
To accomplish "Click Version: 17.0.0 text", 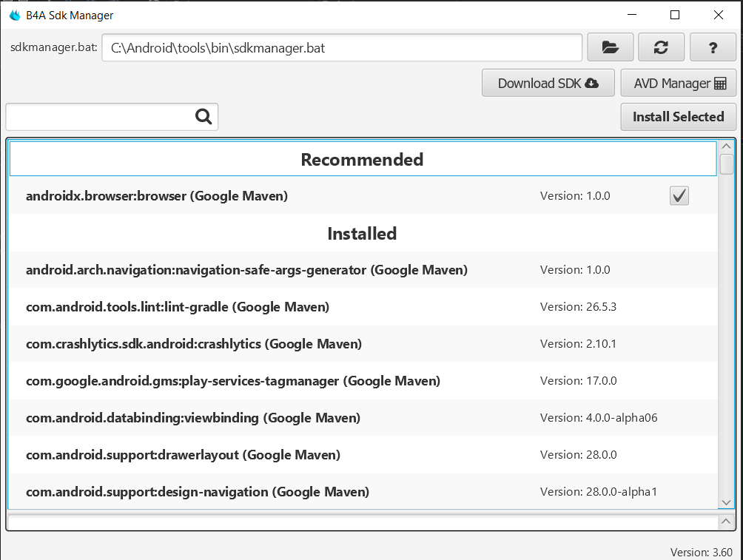I will (x=578, y=380).
